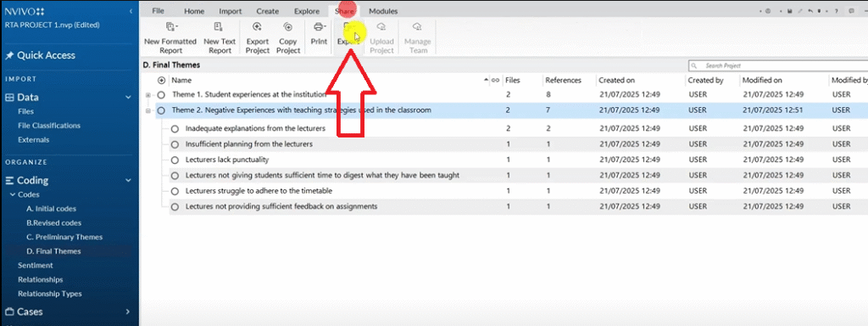Click the Export Project ribbon button

point(258,37)
